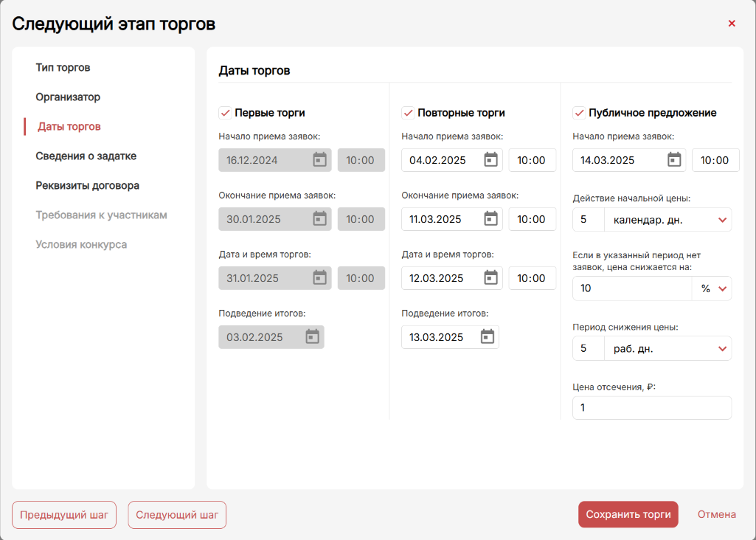Open calendar icon beside date 12.03.2025
The width and height of the screenshot is (756, 540).
tap(490, 277)
